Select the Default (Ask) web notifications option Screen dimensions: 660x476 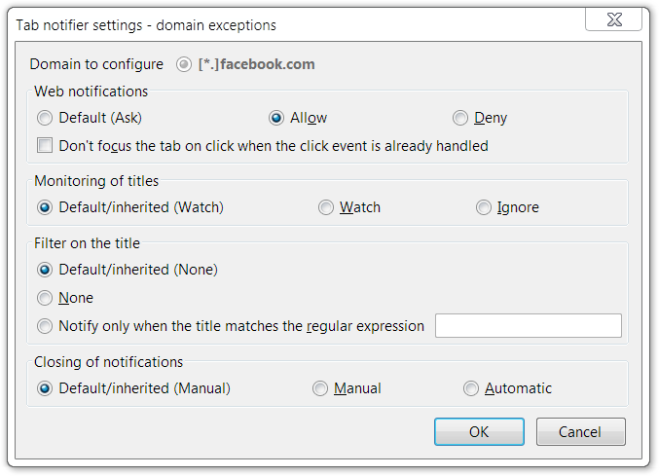click(x=45, y=118)
